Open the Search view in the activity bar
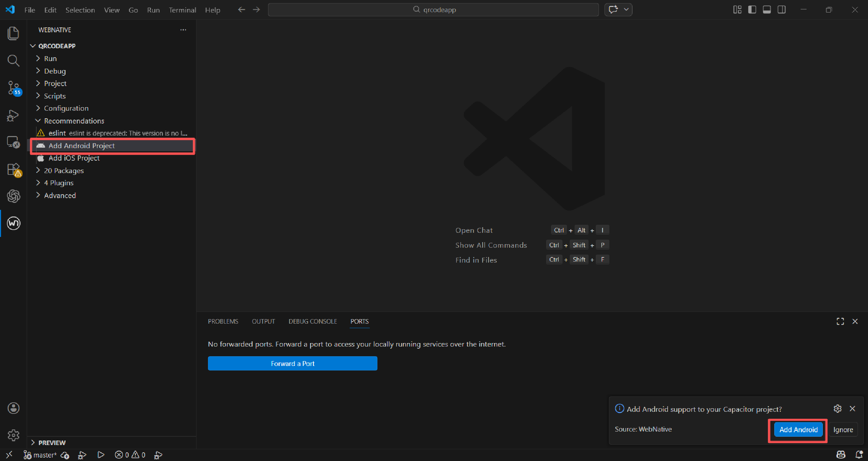This screenshot has width=868, height=461. [x=13, y=60]
